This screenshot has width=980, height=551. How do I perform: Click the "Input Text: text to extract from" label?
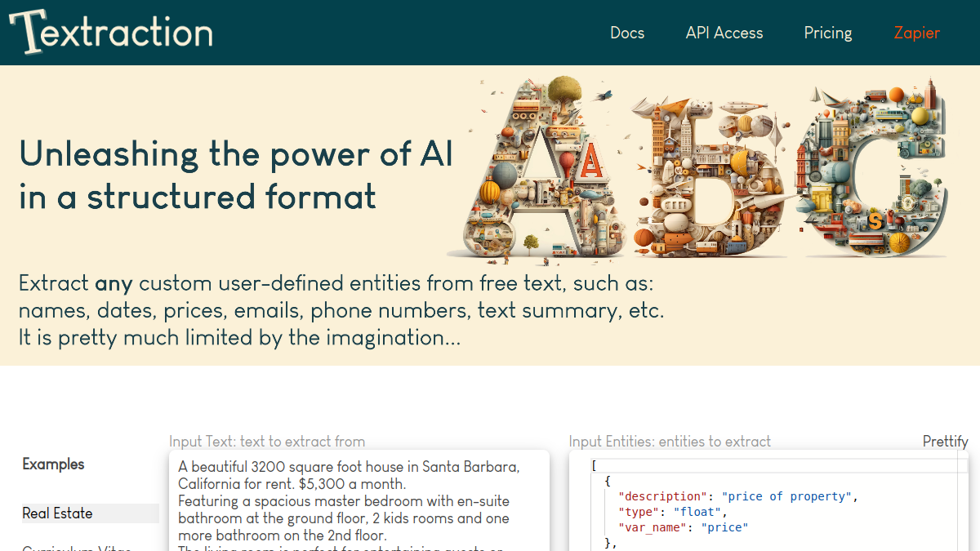point(267,442)
